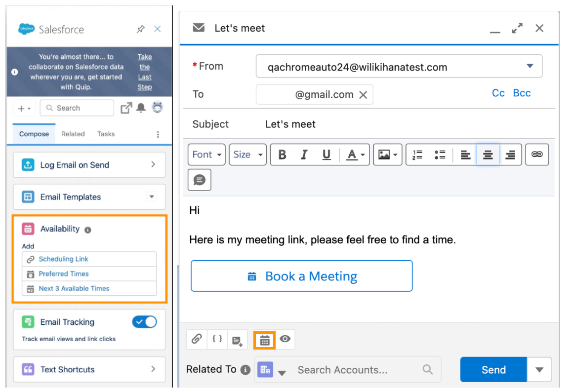
Task: Toggle bold formatting
Action: tap(282, 155)
